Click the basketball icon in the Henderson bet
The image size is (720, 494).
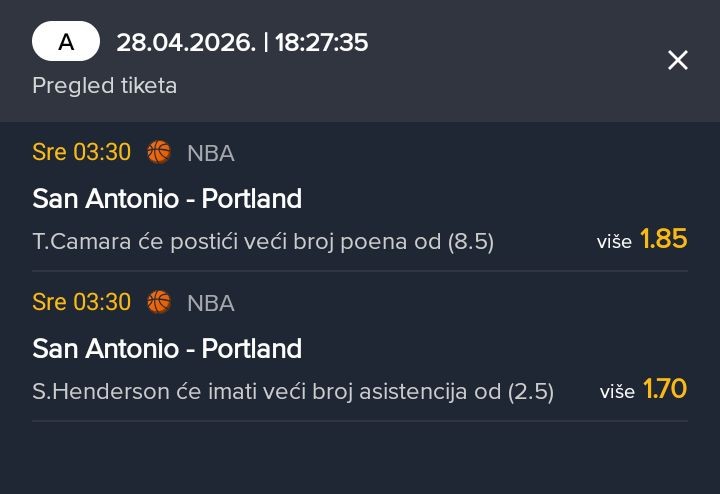(x=159, y=302)
